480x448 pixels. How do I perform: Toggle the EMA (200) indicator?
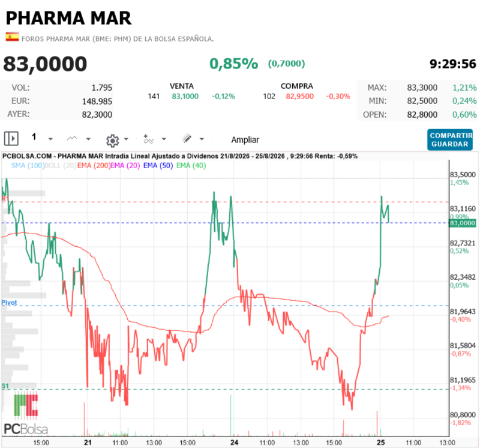tap(94, 166)
